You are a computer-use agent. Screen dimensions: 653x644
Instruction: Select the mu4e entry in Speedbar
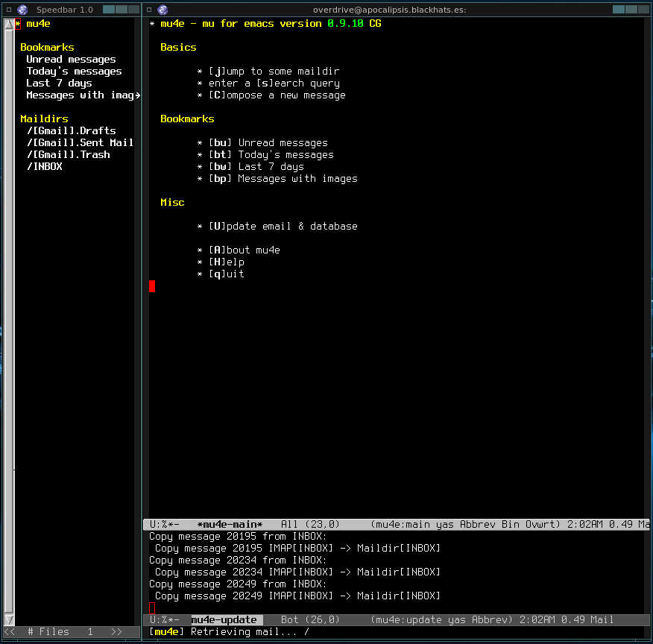click(x=38, y=24)
